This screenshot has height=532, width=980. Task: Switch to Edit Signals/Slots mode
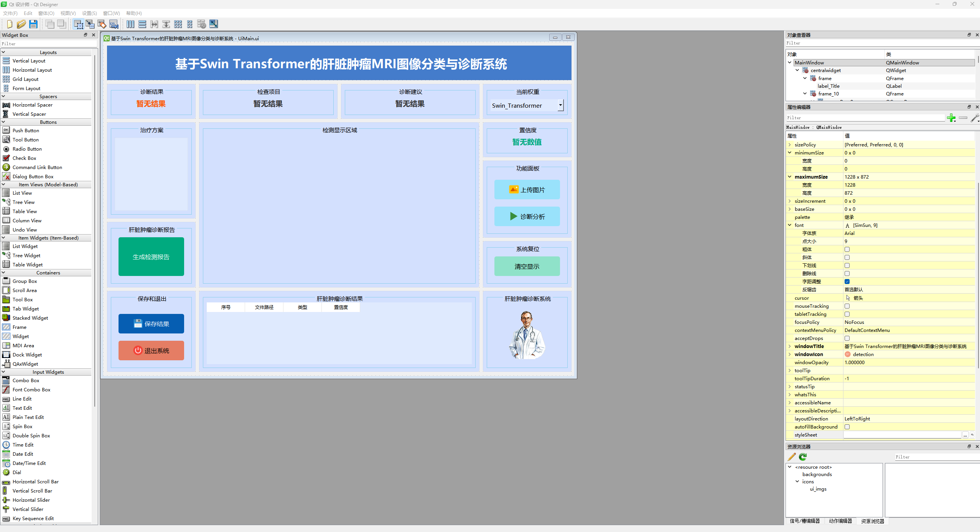click(90, 24)
